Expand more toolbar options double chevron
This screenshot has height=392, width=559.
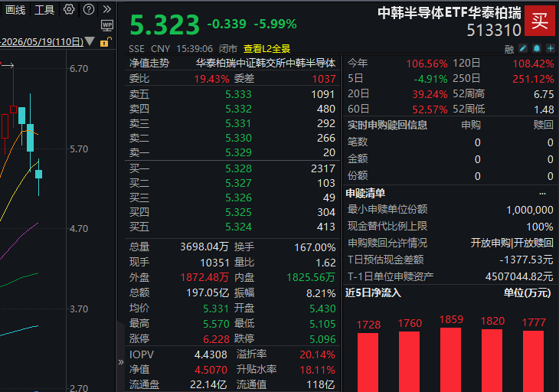point(106,9)
